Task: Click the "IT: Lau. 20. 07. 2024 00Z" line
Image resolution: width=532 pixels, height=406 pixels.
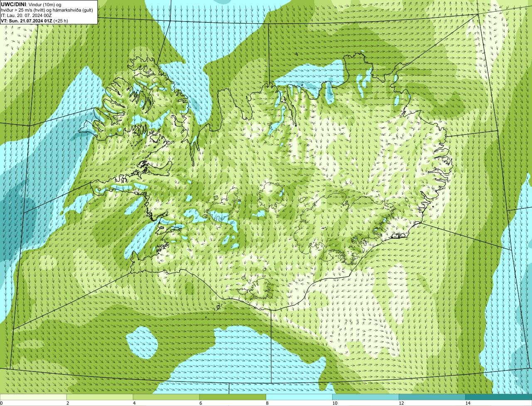Action: pyautogui.click(x=26, y=15)
